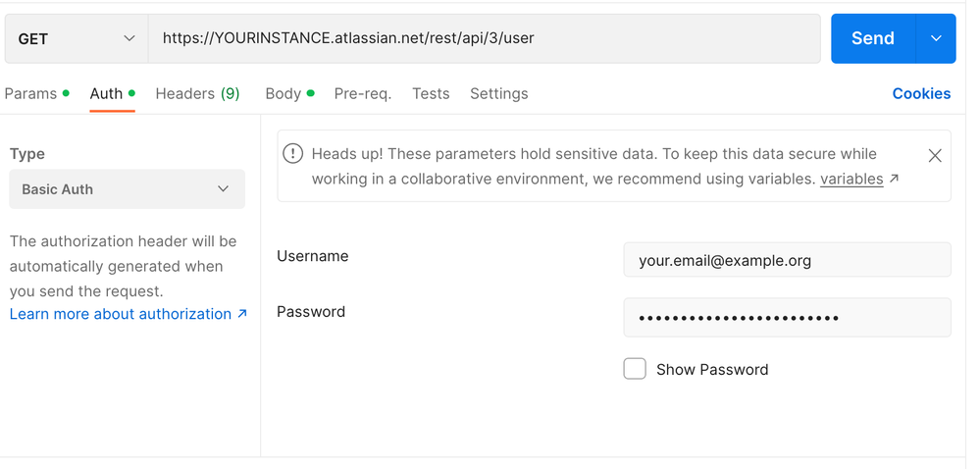Switch to the Pre-req. tab

pos(363,94)
